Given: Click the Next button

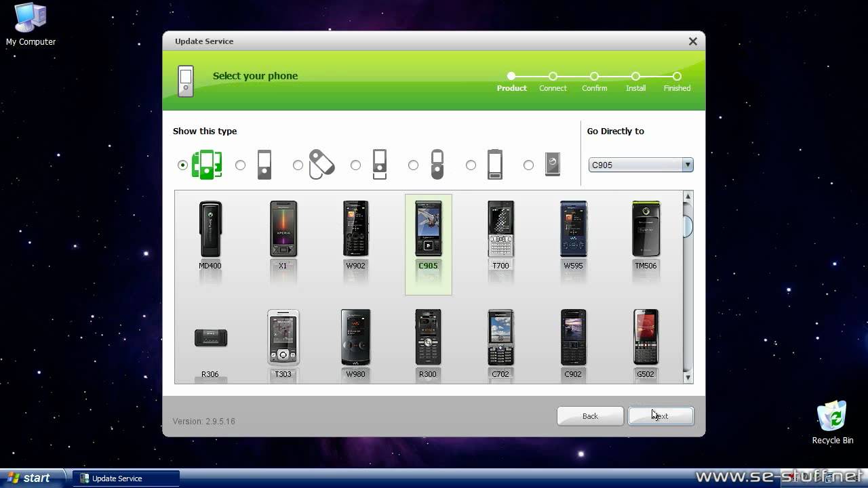Looking at the screenshot, I should pyautogui.click(x=661, y=416).
